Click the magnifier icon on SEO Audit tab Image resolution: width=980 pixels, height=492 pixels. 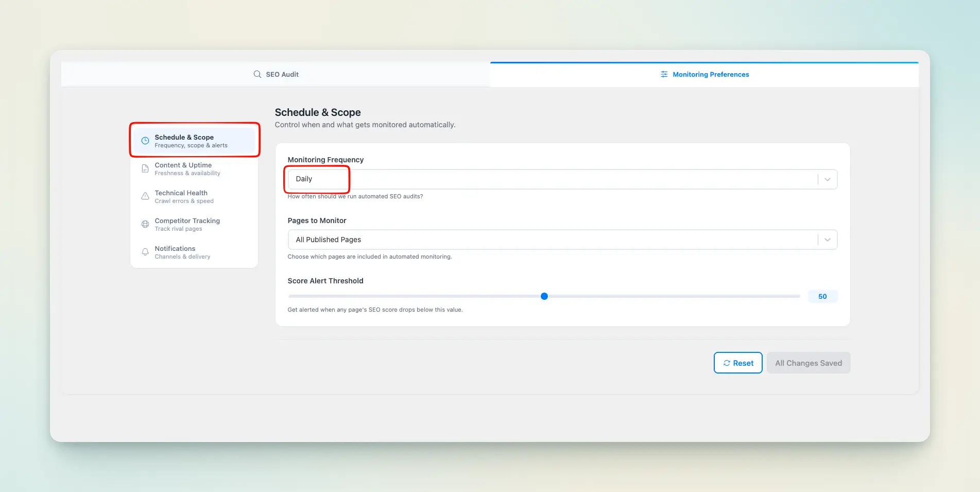point(257,74)
